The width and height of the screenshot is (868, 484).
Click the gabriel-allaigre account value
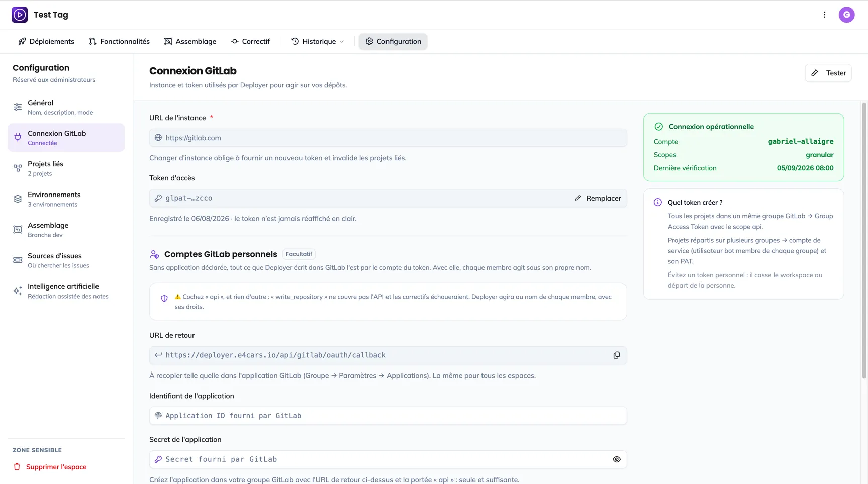coord(801,142)
